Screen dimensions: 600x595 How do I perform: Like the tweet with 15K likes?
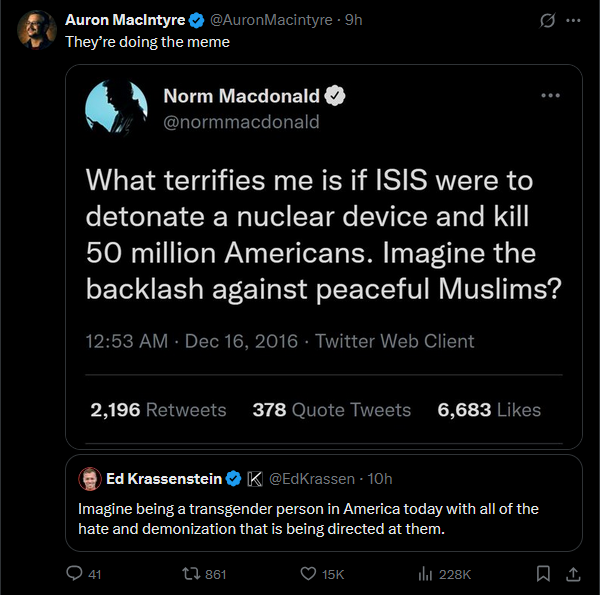(x=310, y=574)
